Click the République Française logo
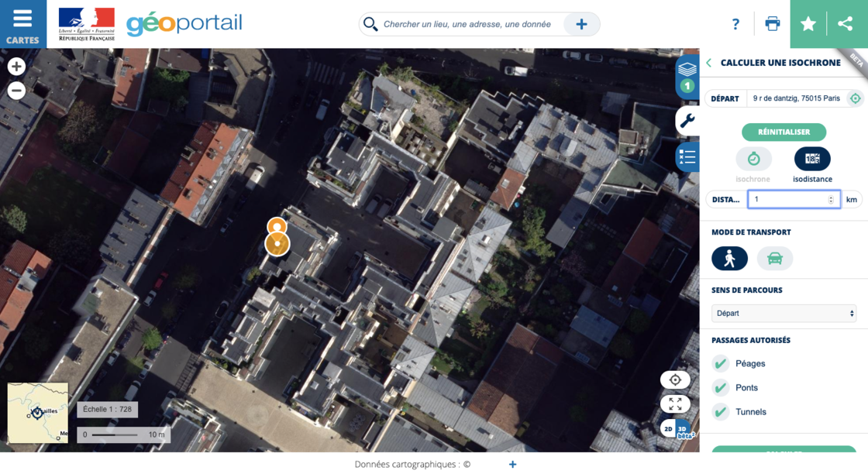 pos(87,24)
